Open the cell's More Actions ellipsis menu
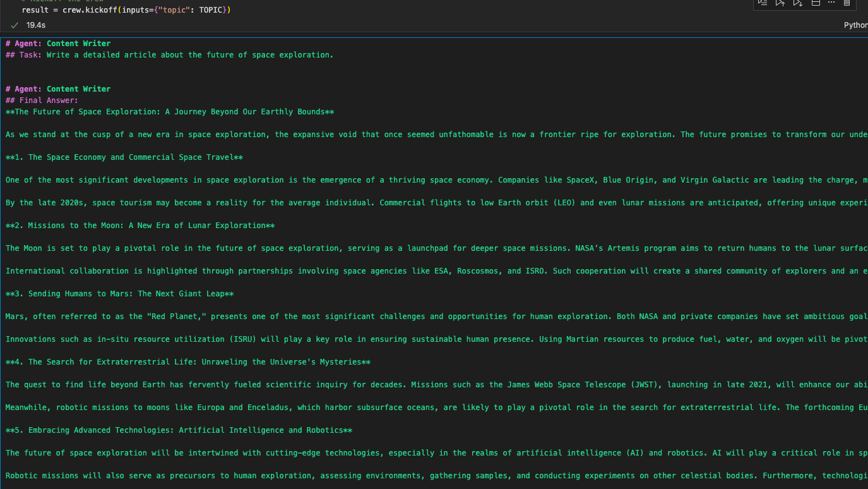 point(831,3)
